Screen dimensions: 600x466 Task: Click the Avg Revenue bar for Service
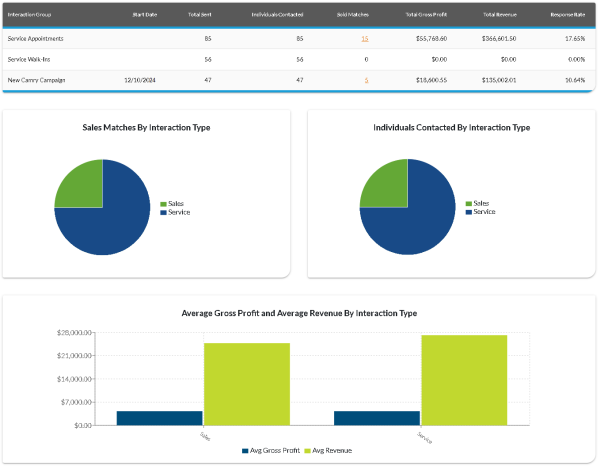[x=464, y=380]
